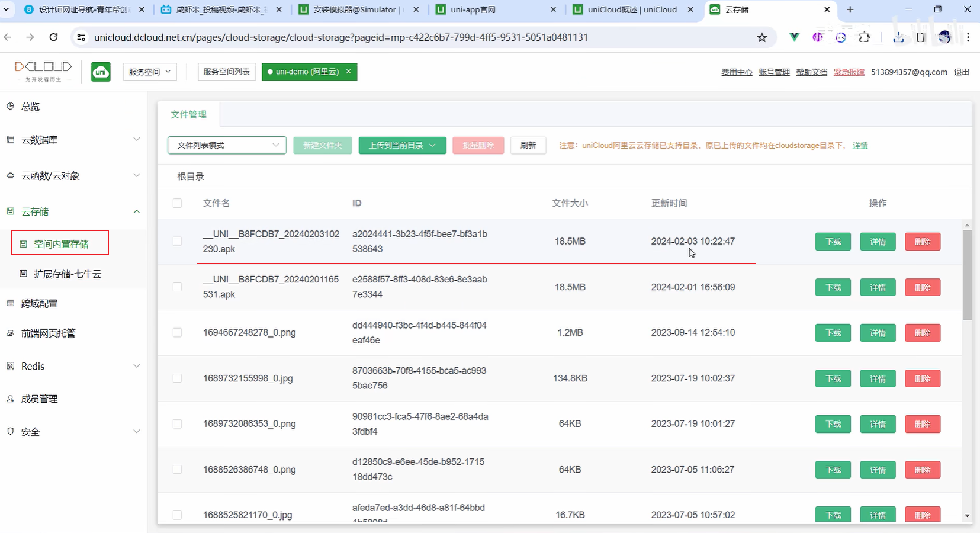Check the 1688525821170_0.jpg row
This screenshot has width=980, height=533.
[177, 515]
